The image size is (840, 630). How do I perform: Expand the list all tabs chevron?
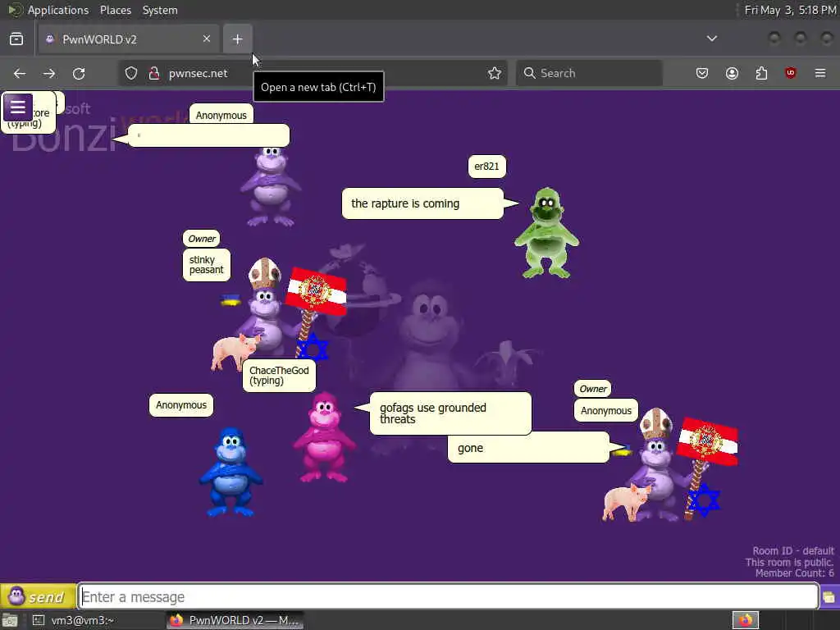pyautogui.click(x=711, y=39)
